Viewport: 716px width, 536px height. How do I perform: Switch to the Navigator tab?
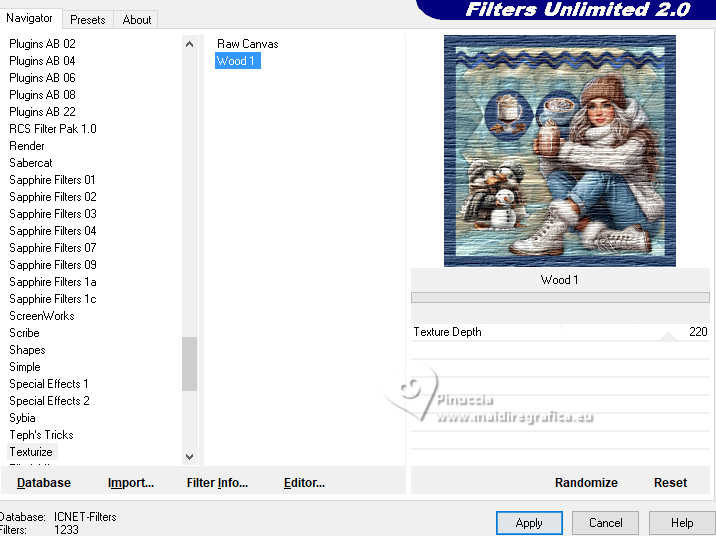29,18
